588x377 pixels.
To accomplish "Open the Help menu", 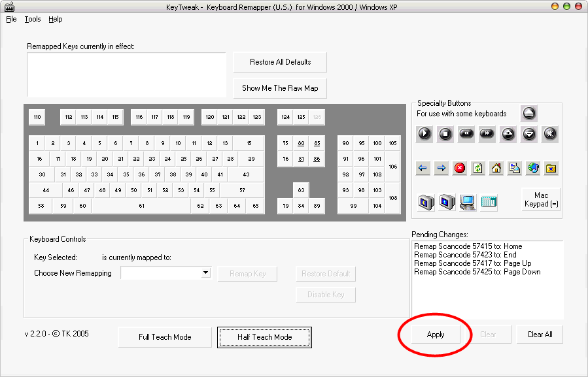I will (55, 19).
